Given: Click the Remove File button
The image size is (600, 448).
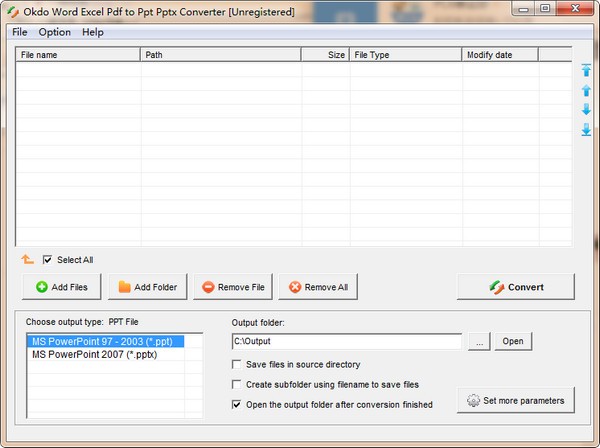Looking at the screenshot, I should (x=233, y=287).
